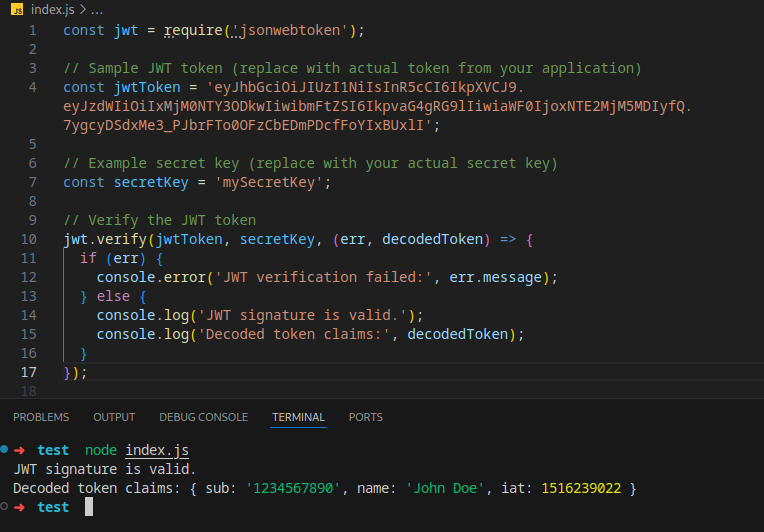
Task: Switch to the PROBLEMS panel tab
Action: [x=41, y=417]
